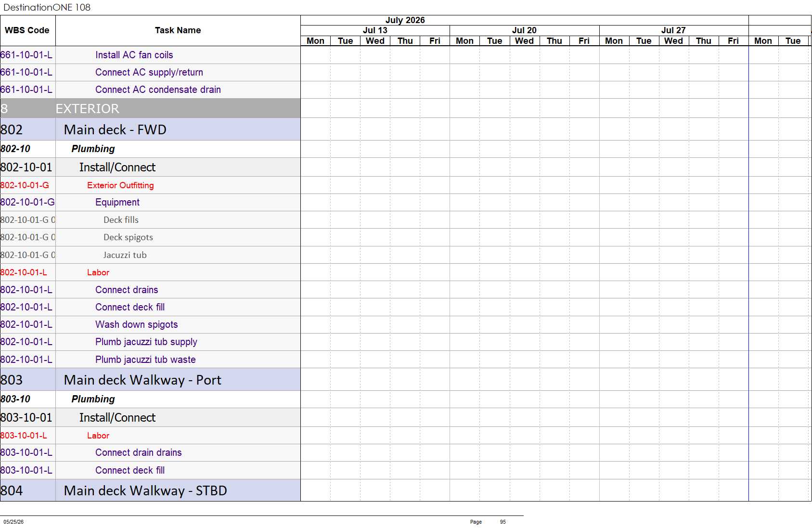The height and width of the screenshot is (528, 812).
Task: Select the EXTERIOR section header row
Action: pyautogui.click(x=150, y=108)
